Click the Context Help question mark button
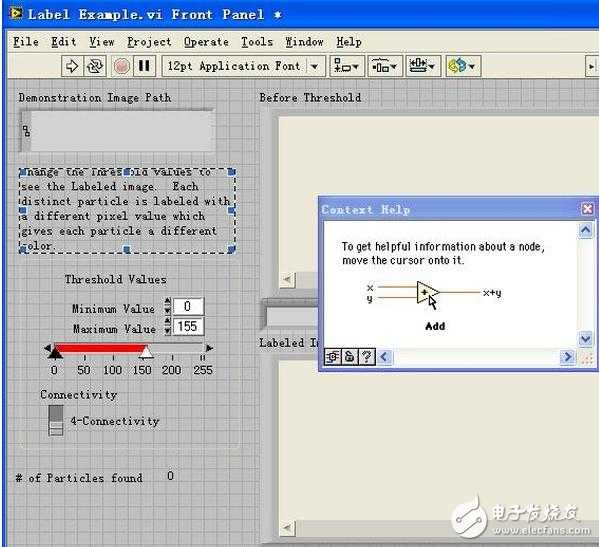The width and height of the screenshot is (599, 547). [x=367, y=357]
